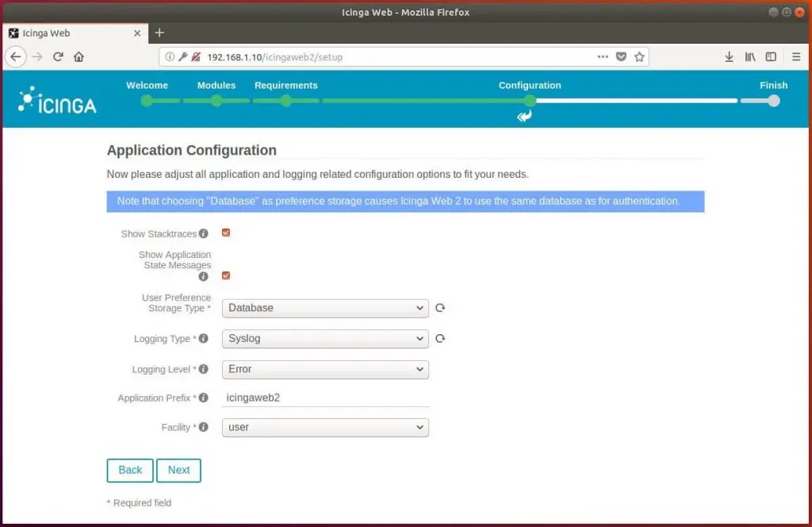Toggle Show Application State Messages checkbox
Viewport: 812px width, 527px height.
pos(226,275)
